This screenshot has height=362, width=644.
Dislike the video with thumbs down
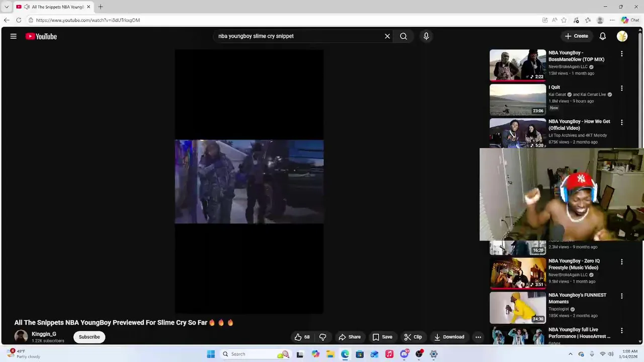point(323,337)
